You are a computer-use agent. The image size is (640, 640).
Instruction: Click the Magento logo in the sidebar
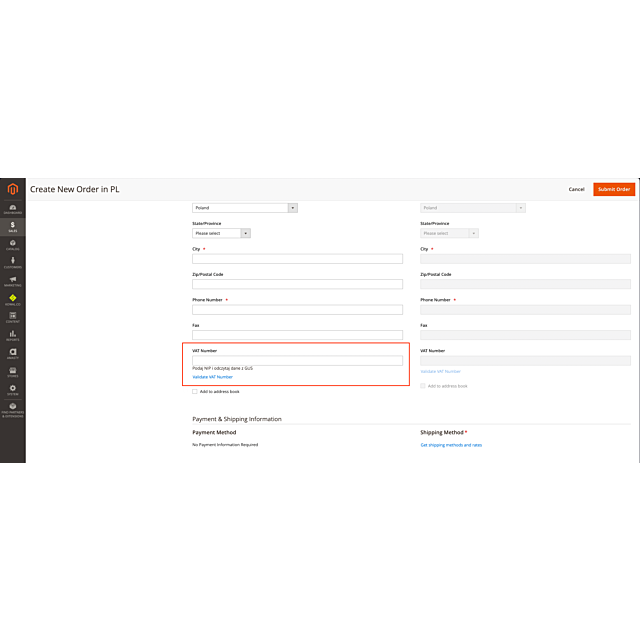13,189
